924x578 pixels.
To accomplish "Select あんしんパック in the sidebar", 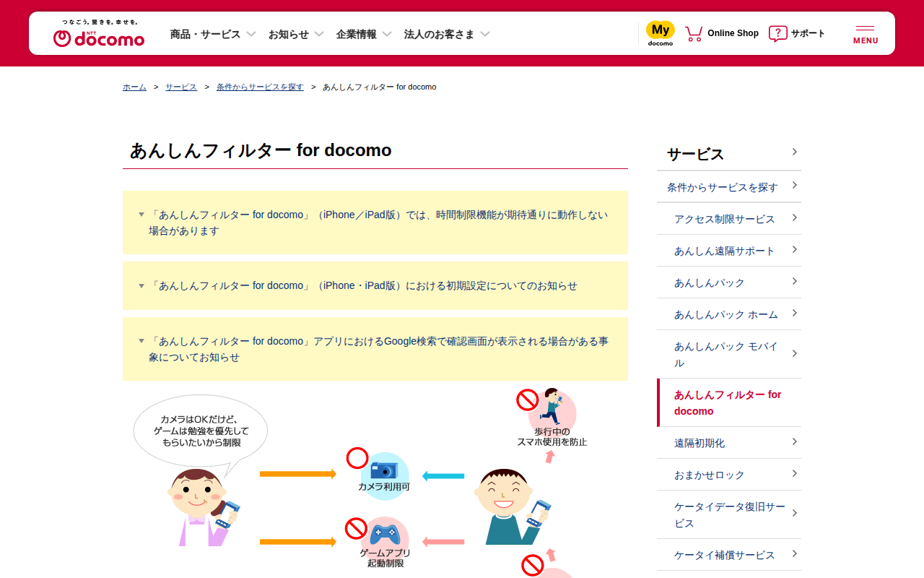I will pos(729,282).
